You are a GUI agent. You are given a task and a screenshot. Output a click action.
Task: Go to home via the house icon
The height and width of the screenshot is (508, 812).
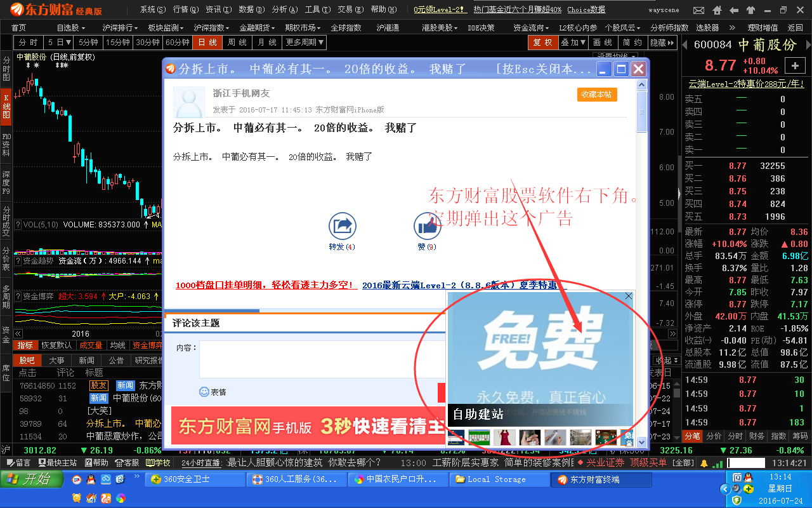(716, 11)
